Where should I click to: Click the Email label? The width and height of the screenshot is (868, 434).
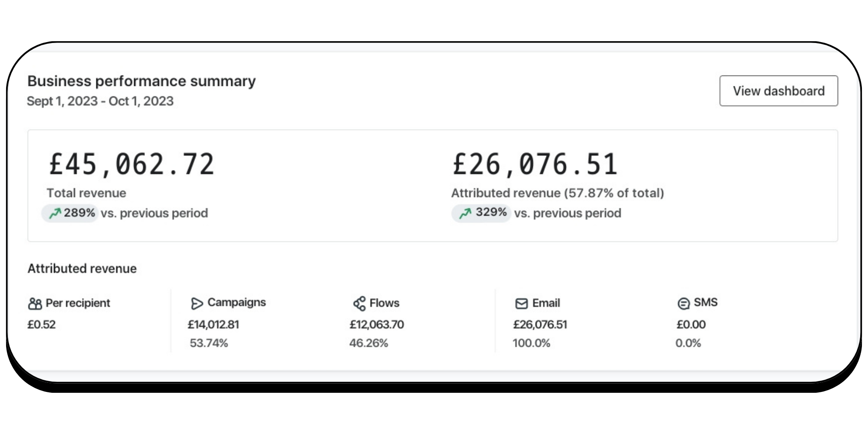(546, 303)
